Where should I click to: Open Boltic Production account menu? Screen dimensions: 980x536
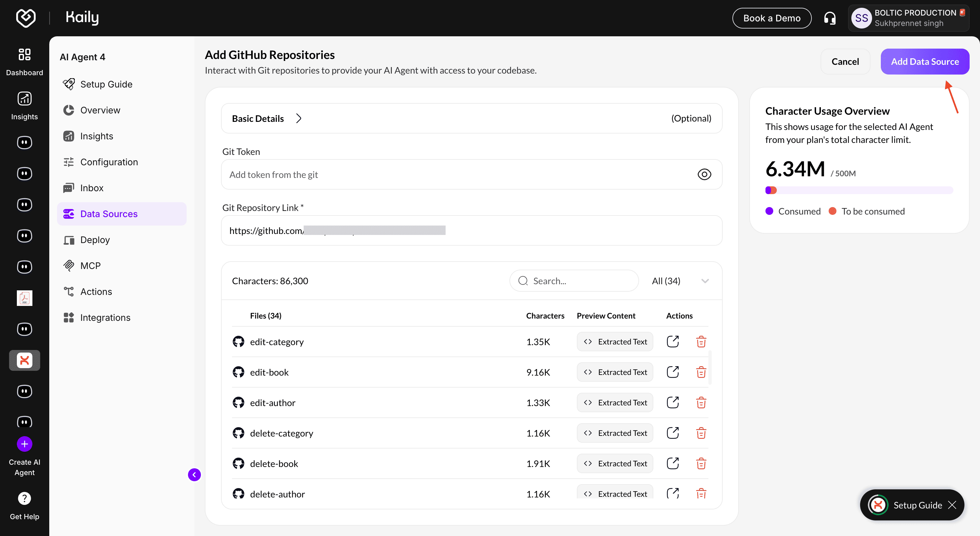908,18
